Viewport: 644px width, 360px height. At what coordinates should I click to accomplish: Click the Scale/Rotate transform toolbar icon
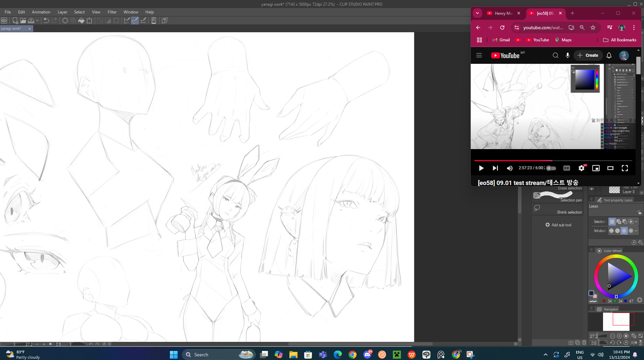pyautogui.click(x=89, y=20)
